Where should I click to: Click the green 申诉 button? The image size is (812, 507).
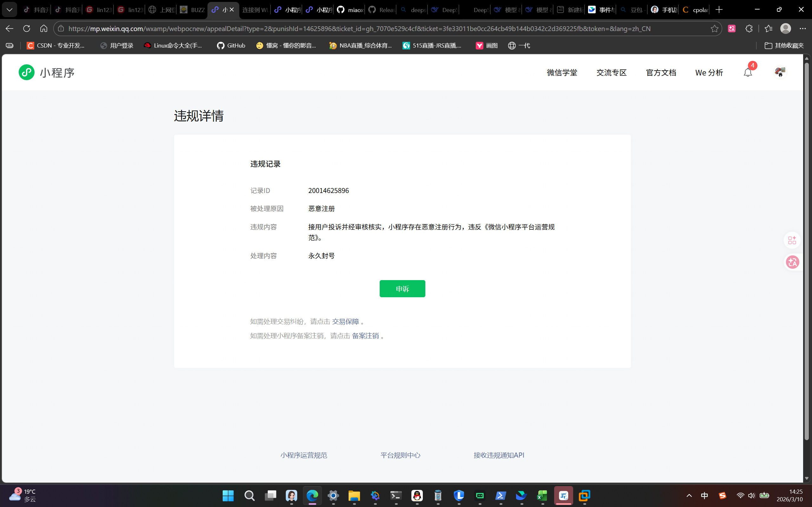click(x=402, y=289)
